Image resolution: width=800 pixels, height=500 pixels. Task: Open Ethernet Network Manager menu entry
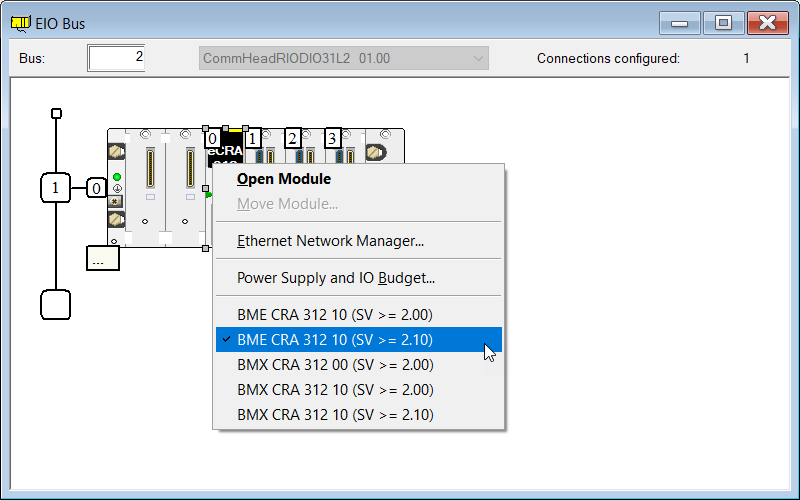359,241
